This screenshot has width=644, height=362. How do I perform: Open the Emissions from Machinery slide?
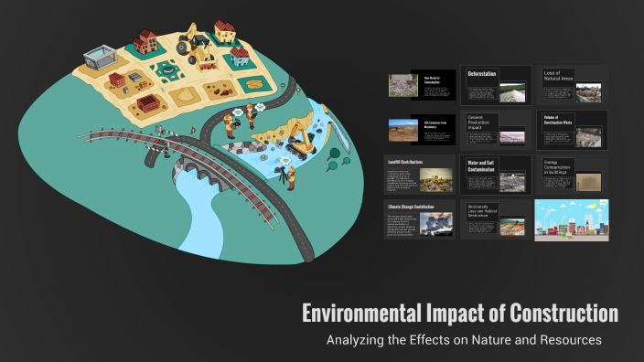pyautogui.click(x=423, y=130)
